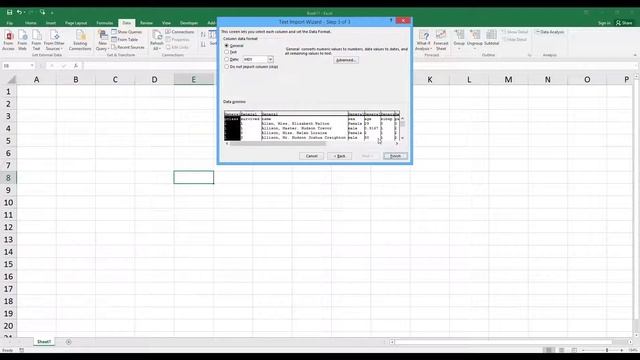The height and width of the screenshot is (360, 640).
Task: Click the Back button in wizard
Action: click(x=340, y=156)
